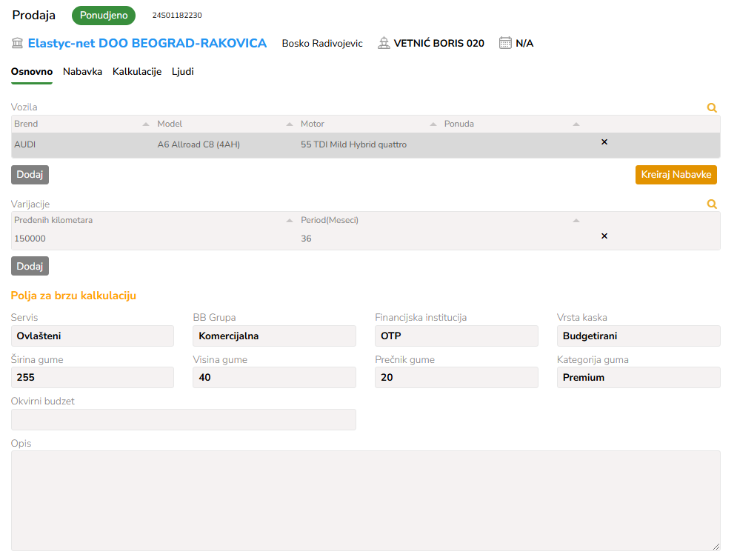Screen dimensions: 737x560
Task: Click the search icon above Vozila table
Action: (712, 107)
